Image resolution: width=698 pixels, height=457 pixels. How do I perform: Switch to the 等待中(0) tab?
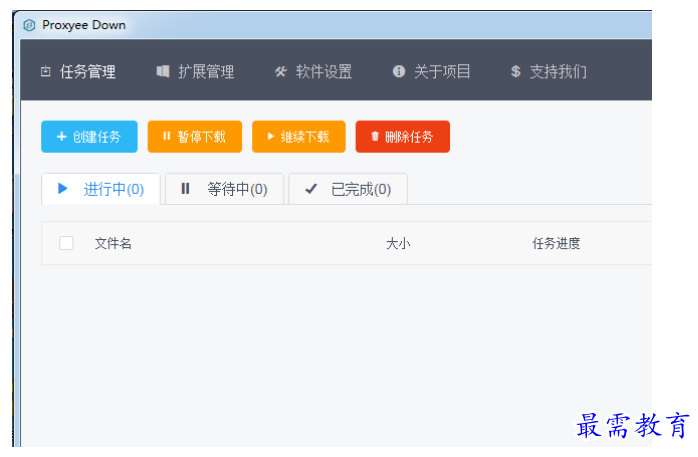[x=224, y=189]
